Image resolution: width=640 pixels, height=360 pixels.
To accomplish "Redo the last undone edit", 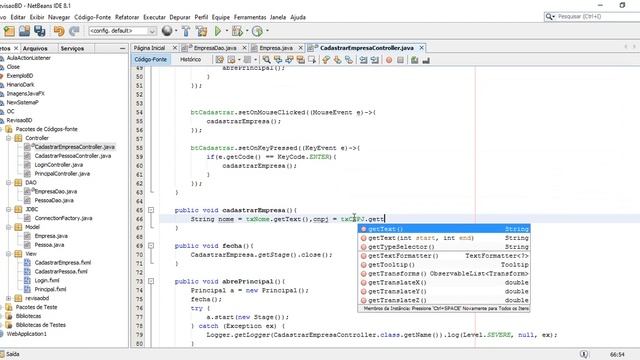I will [74, 31].
